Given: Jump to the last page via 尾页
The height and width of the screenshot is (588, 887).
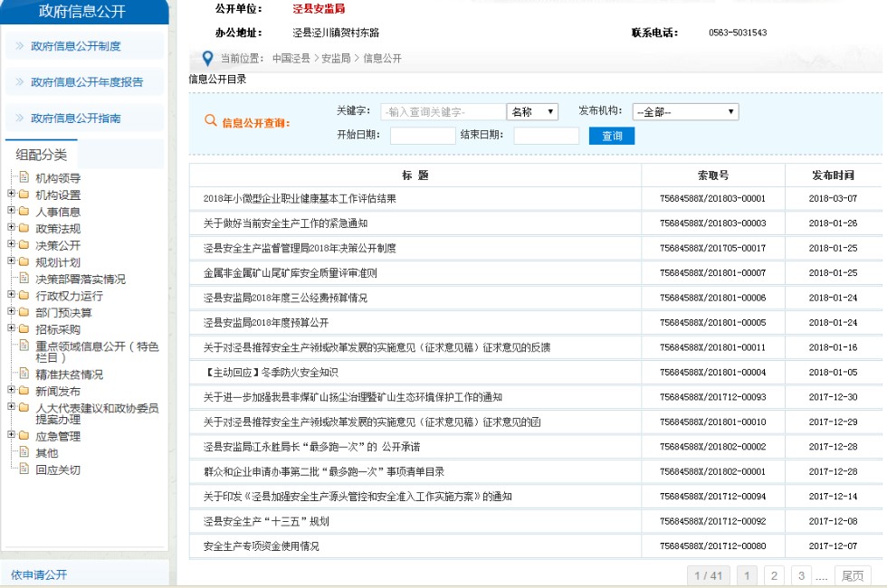Looking at the screenshot, I should click(853, 575).
